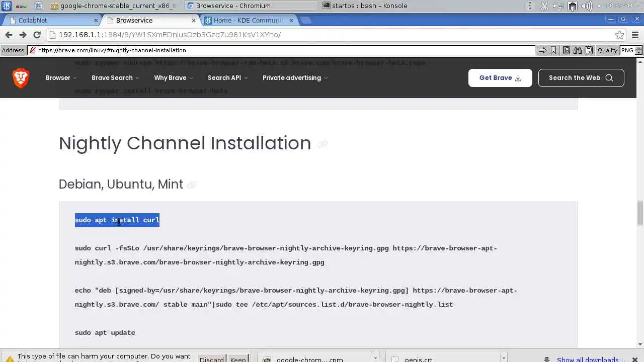Click the Search the Web button
The width and height of the screenshot is (644, 362).
pos(581,78)
